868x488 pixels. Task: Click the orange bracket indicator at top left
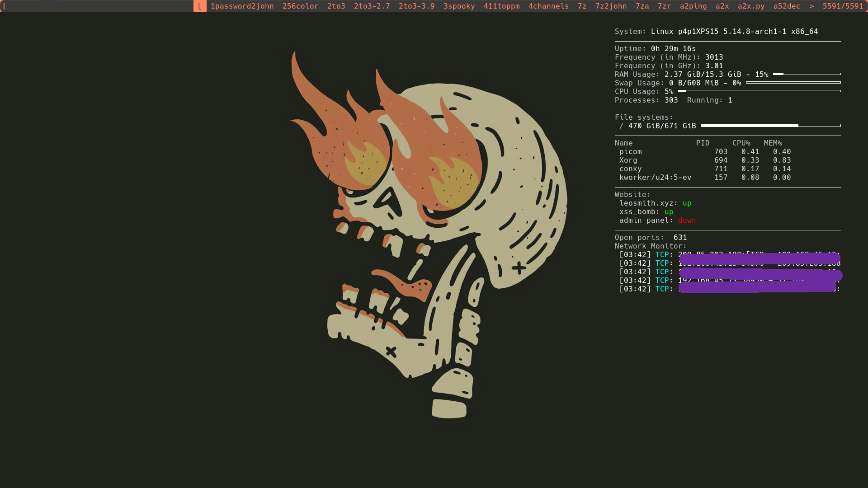[200, 6]
